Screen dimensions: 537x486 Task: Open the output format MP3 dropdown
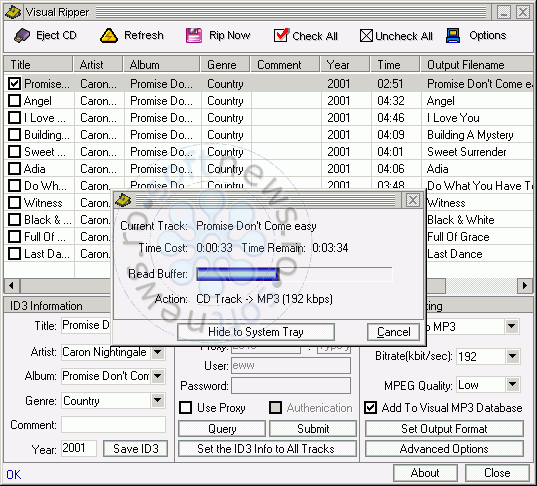(512, 326)
